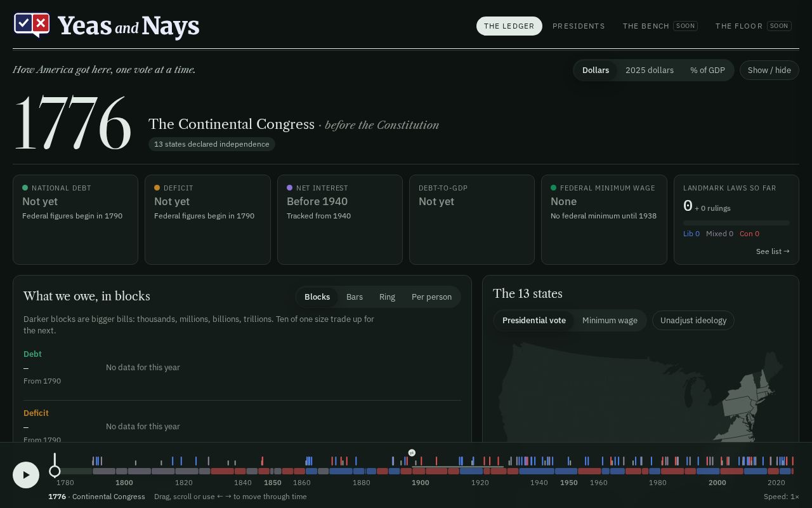Screen dimensions: 812x508
Task: Select the 1900 timeline label
Action: tap(421, 483)
